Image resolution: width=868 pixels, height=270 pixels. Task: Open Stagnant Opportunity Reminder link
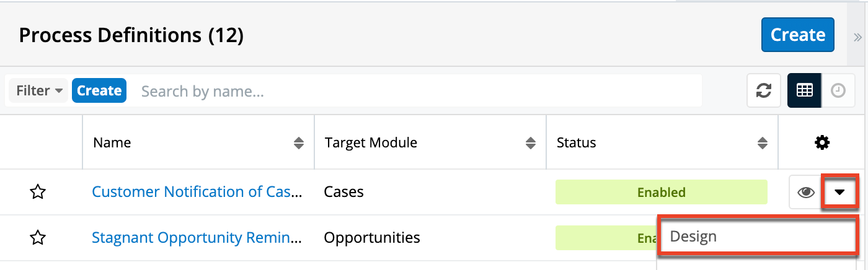(x=197, y=237)
